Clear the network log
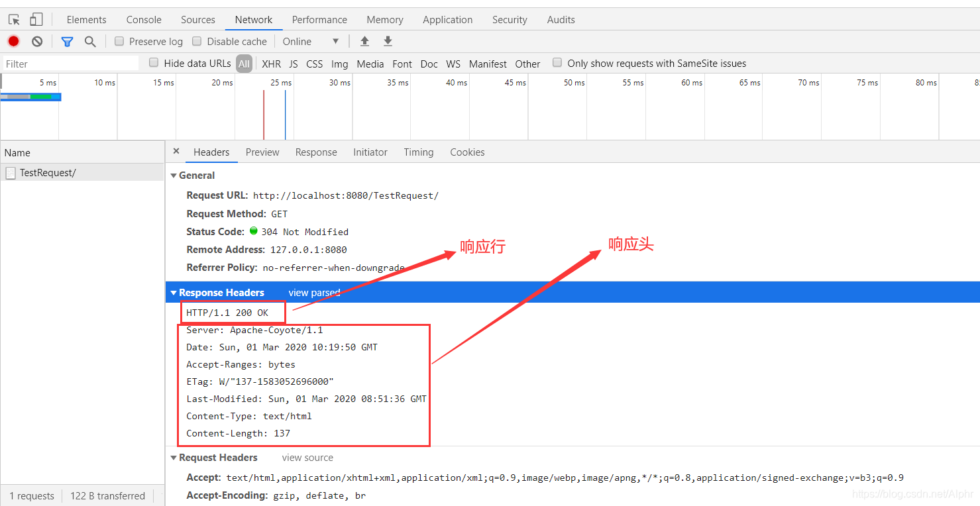 click(x=37, y=41)
